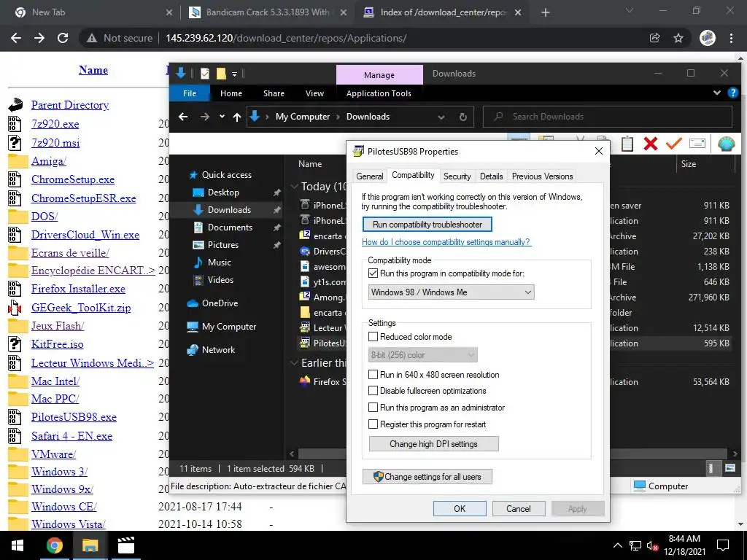747x560 pixels.
Task: Check Disable fullscreen optimizations
Action: tap(373, 391)
